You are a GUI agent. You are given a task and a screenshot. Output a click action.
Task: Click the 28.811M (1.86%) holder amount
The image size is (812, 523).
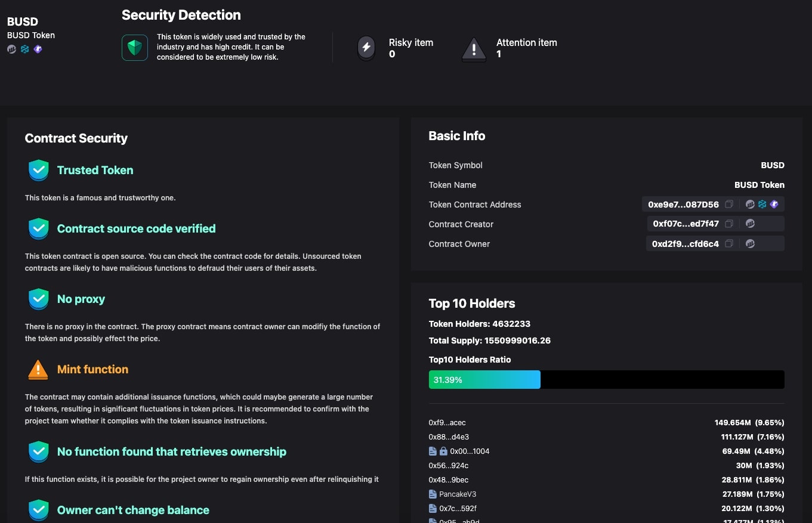[x=753, y=480]
